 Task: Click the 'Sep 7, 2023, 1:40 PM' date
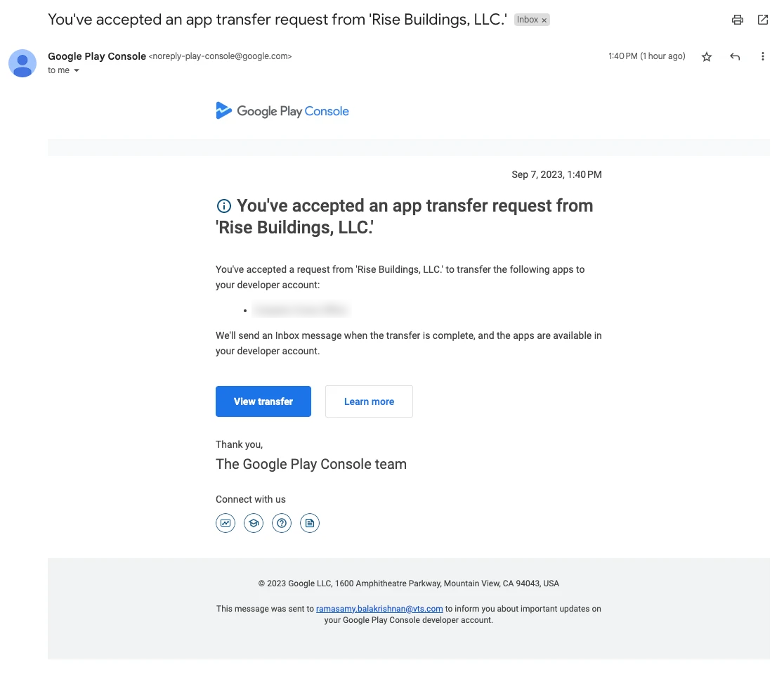[x=556, y=174]
